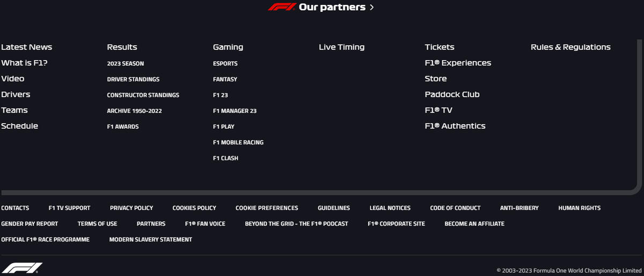Click the Privacy Policy link
This screenshot has width=644, height=276.
tap(131, 208)
